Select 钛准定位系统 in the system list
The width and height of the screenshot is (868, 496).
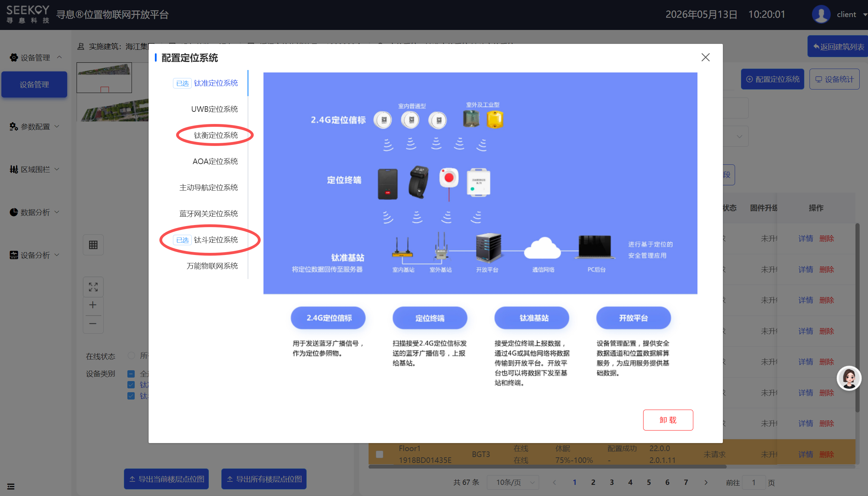[216, 83]
